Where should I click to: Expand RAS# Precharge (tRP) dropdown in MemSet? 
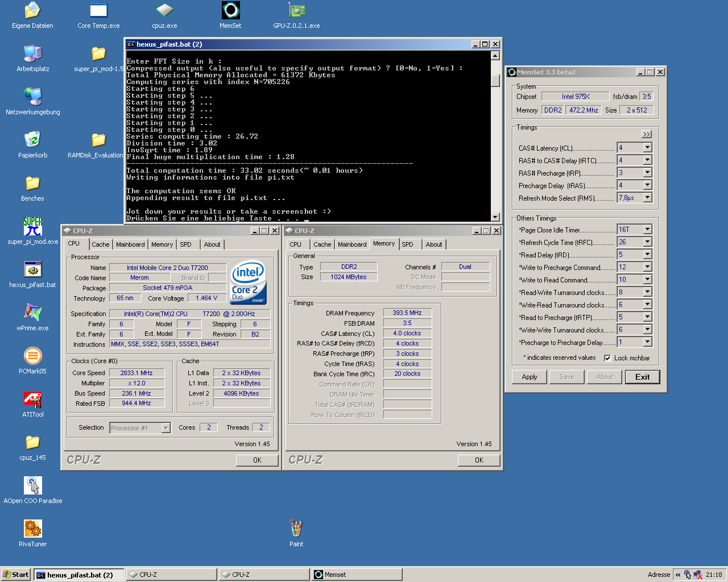coord(647,173)
